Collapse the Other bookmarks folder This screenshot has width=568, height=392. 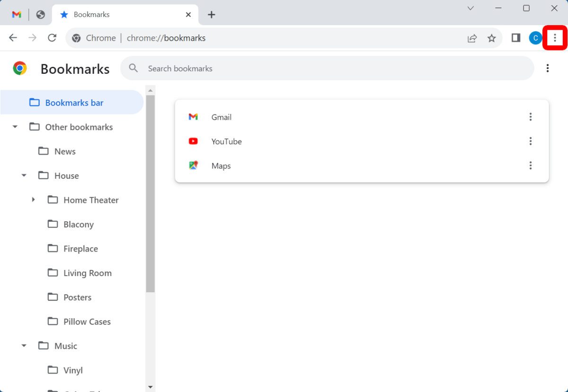[x=15, y=127]
